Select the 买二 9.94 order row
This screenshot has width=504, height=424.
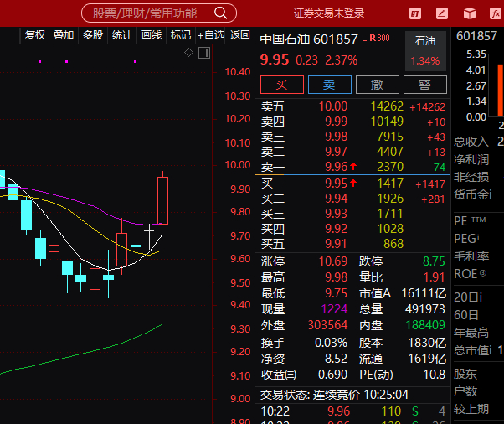353,199
